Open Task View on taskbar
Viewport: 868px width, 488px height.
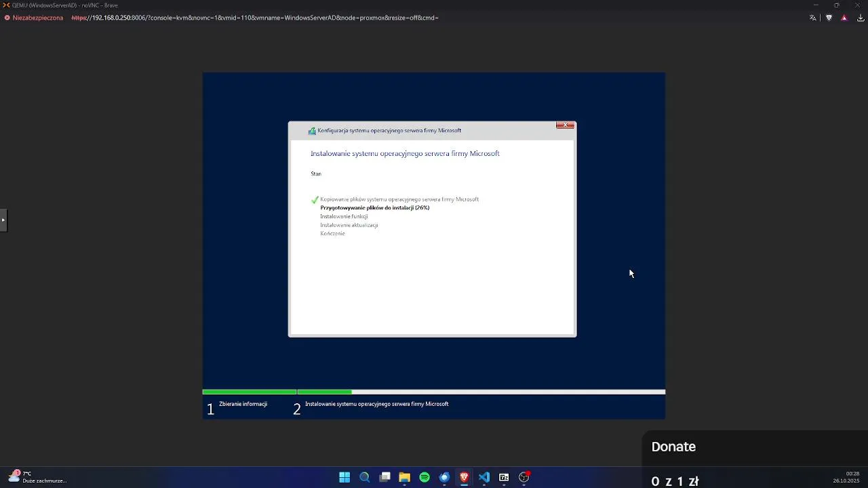384,477
